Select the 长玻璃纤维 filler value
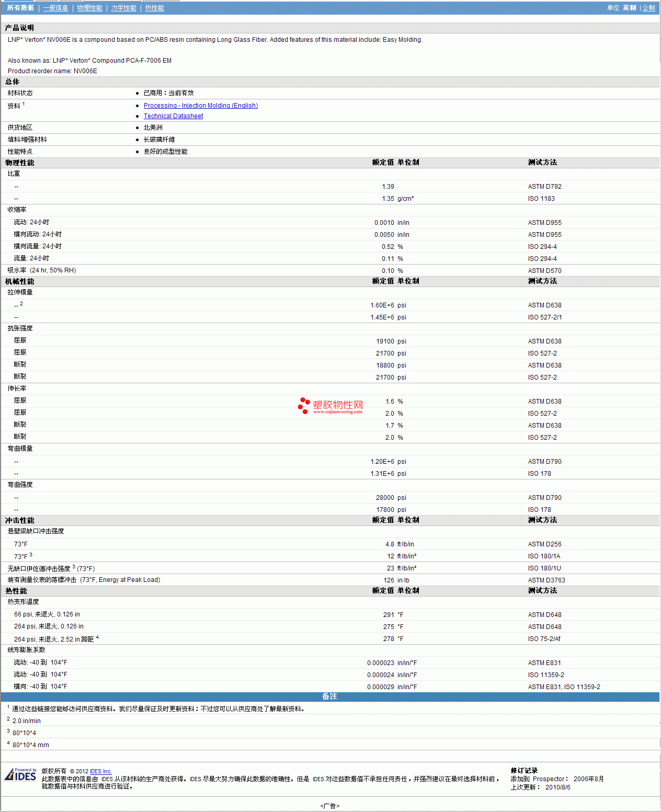 pos(159,140)
